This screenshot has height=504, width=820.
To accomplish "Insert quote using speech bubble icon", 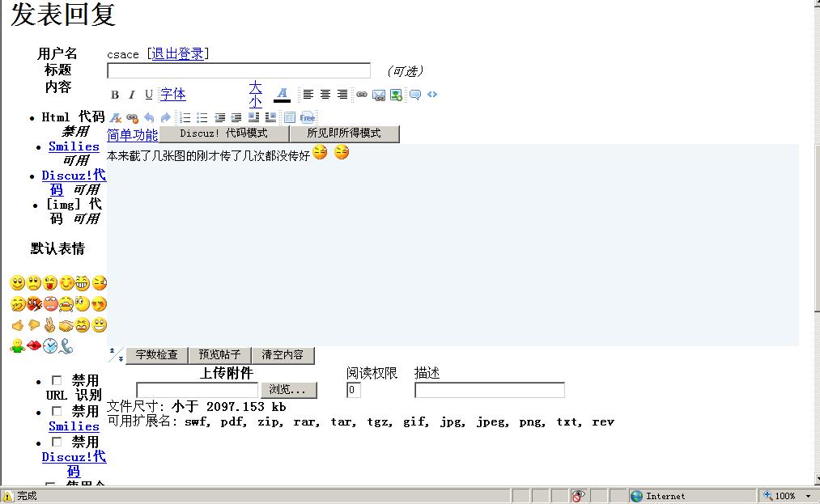I will tap(415, 95).
